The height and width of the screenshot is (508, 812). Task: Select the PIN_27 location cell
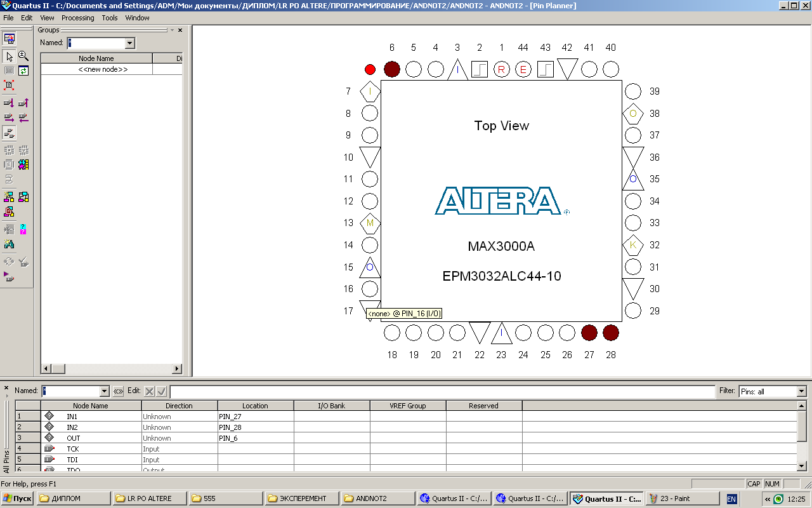(x=256, y=417)
